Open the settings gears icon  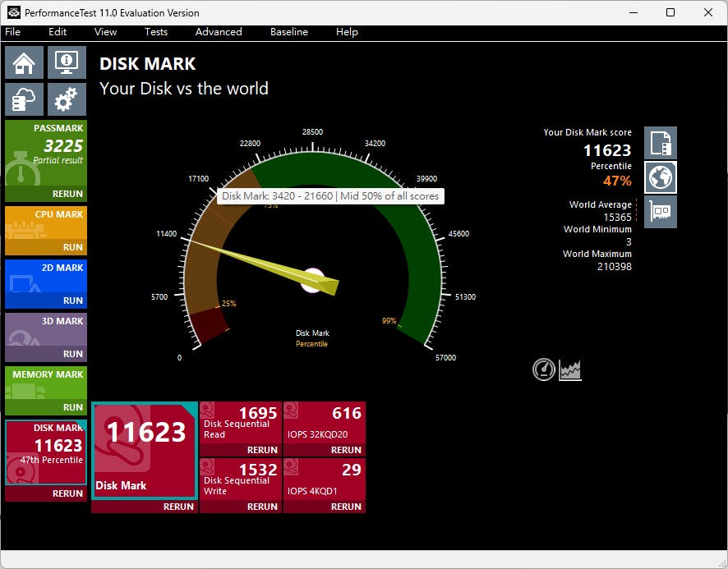(x=67, y=99)
